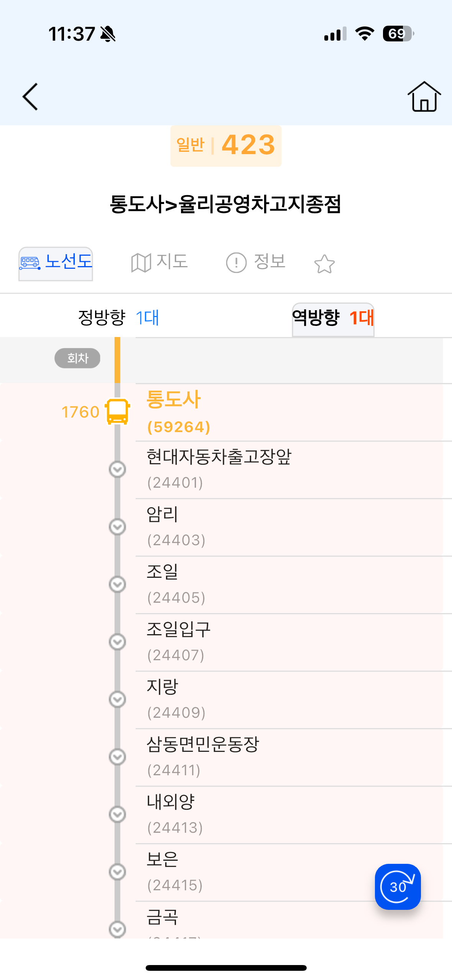Open the 지도 map tab
This screenshot has width=452, height=980.
pos(159,262)
